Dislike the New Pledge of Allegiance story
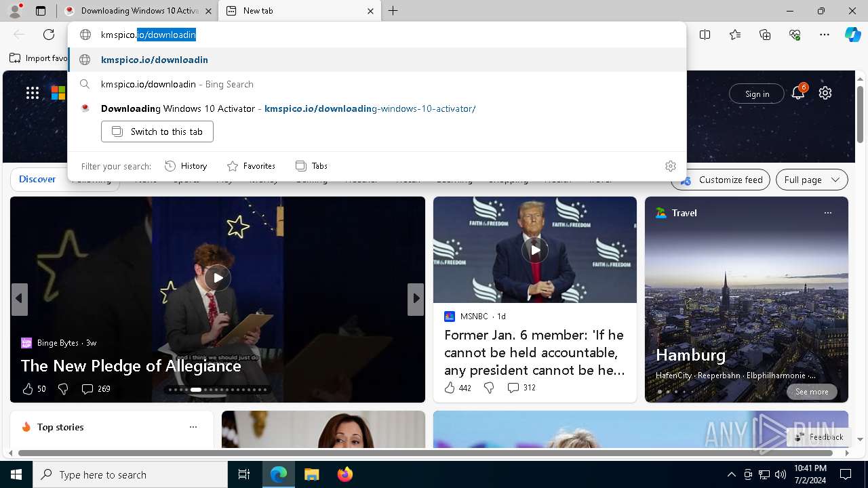The image size is (868, 488). (63, 389)
